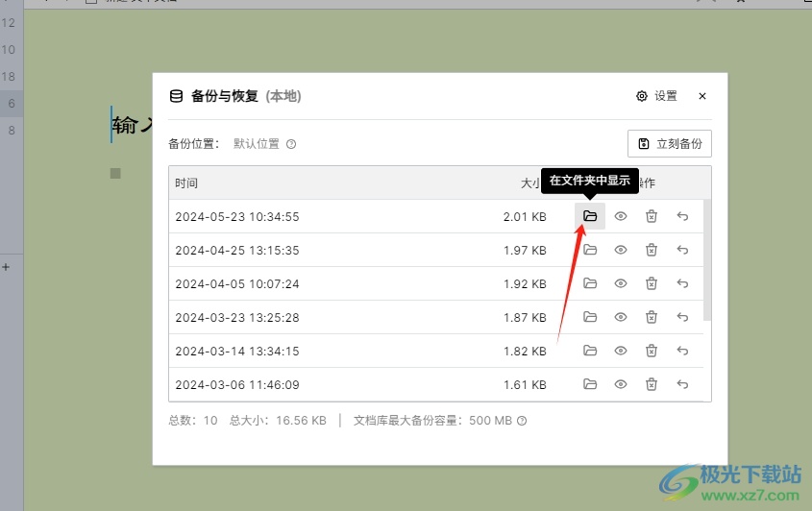
Task: Preview the 2024-04-25 13:15:35 backup
Action: pos(621,250)
